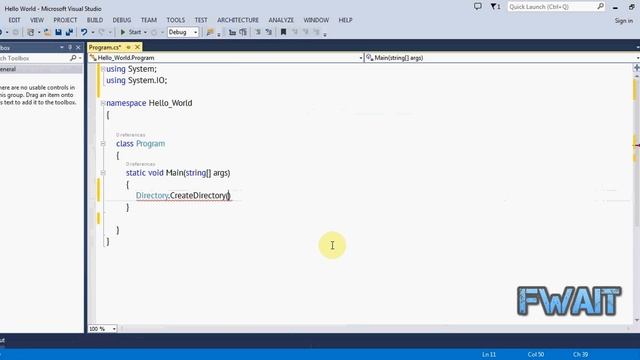Viewport: 640px width, 360px height.
Task: Click the 'Ln 11' status bar entry
Action: 489,354
